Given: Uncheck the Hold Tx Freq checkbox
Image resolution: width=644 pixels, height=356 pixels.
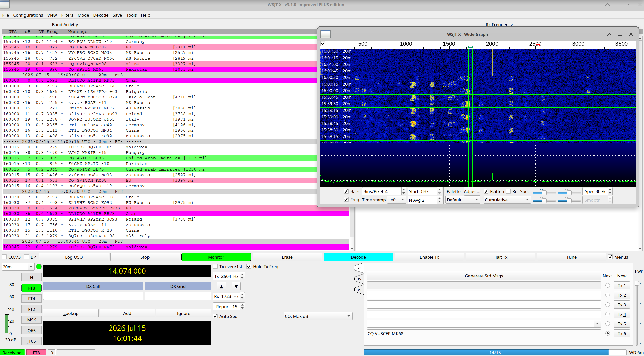Looking at the screenshot, I should pyautogui.click(x=249, y=266).
